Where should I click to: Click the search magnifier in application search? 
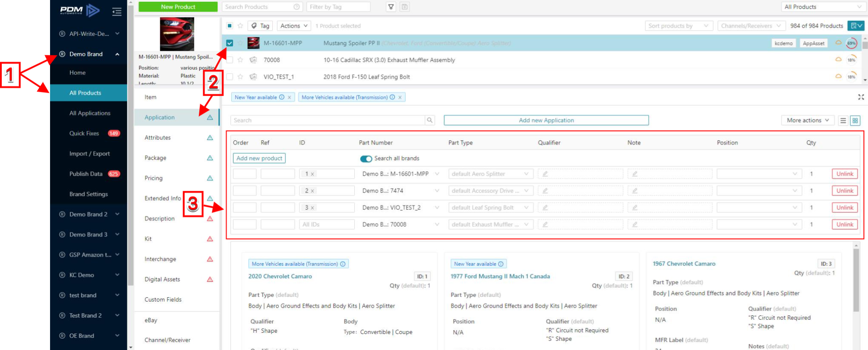point(430,120)
